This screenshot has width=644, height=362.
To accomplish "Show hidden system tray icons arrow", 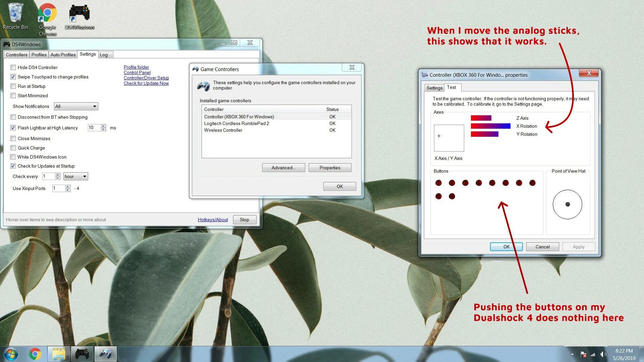I will click(x=572, y=354).
